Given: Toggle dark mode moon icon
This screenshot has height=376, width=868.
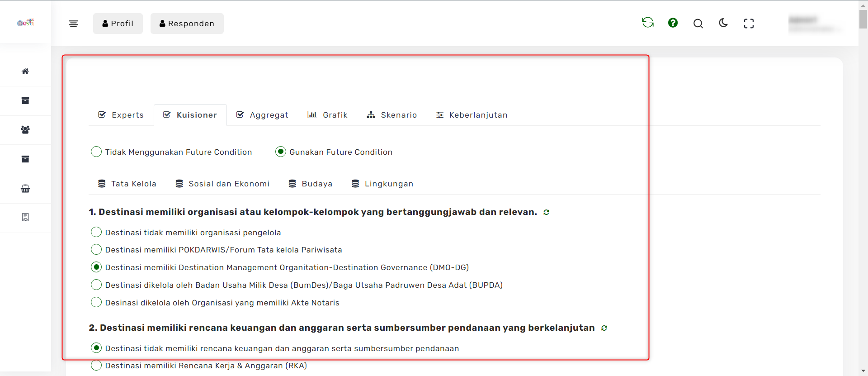Looking at the screenshot, I should 723,23.
